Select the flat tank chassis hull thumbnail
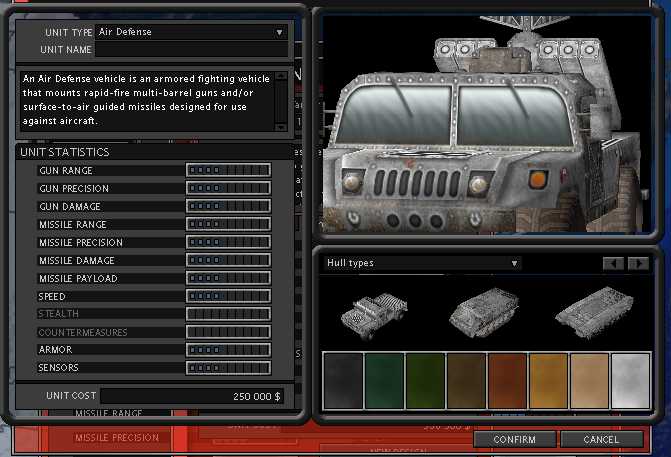Screen dimensions: 671x457 click(595, 313)
